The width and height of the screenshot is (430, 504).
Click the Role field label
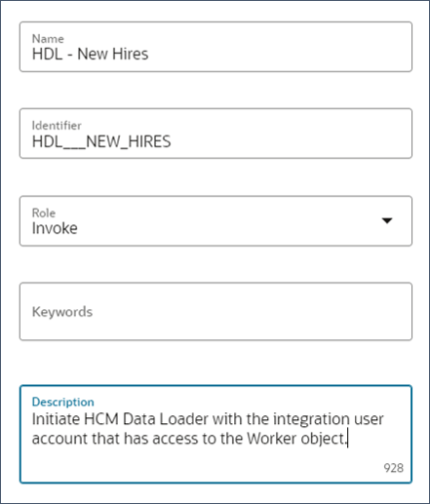click(44, 213)
